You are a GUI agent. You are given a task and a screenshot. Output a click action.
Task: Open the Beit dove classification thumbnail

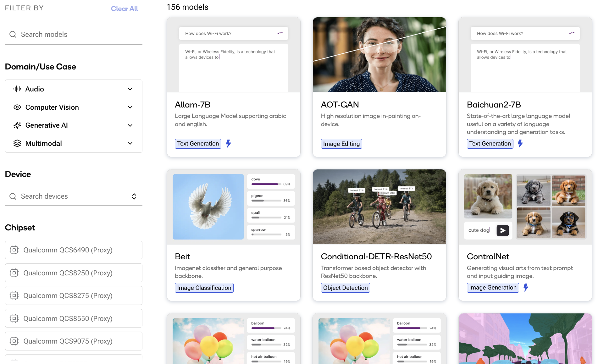point(208,207)
